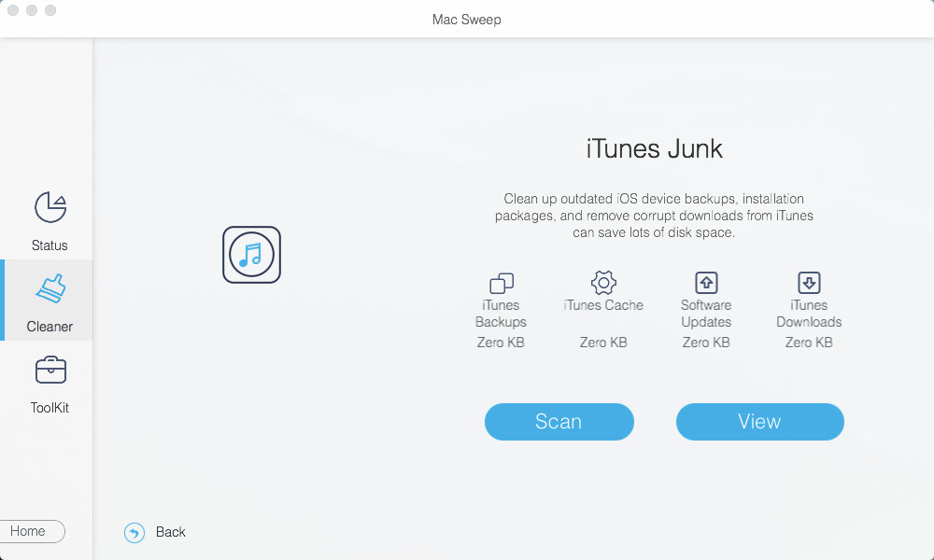Click the zoom window button of Mac Sweep

coord(50,10)
